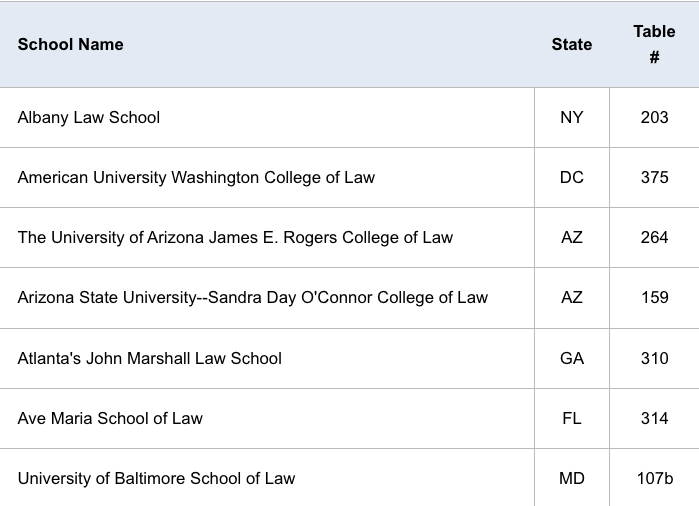Click the DC state cell
The height and width of the screenshot is (506, 699).
[x=572, y=177]
